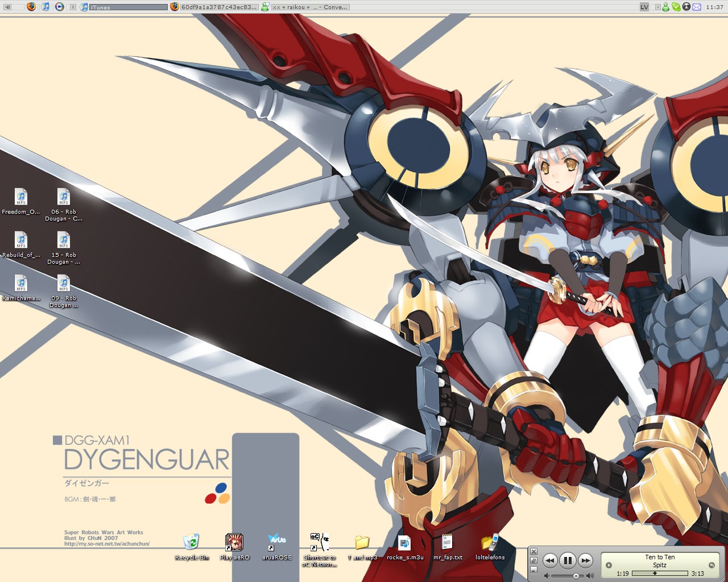Open the Skype tray icon

(x=676, y=7)
